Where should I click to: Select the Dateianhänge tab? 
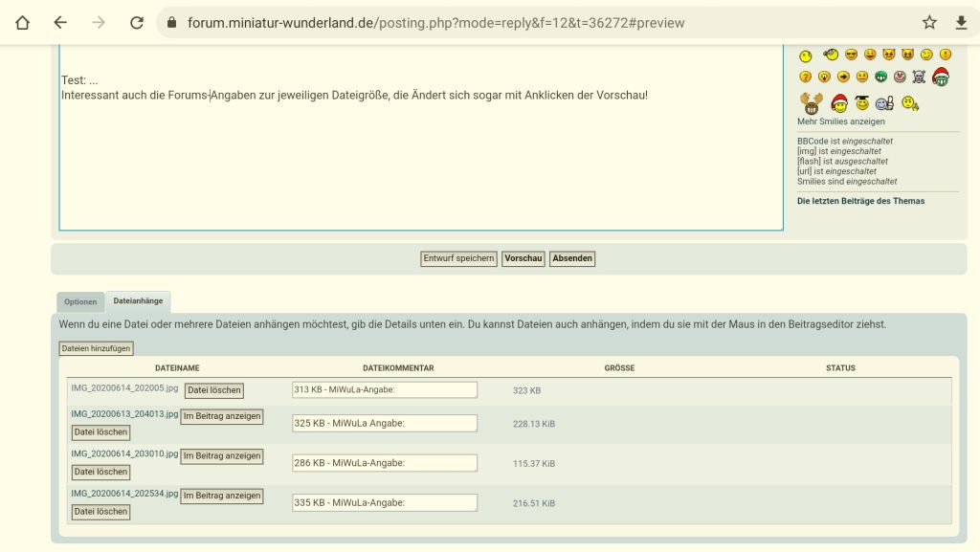[138, 301]
